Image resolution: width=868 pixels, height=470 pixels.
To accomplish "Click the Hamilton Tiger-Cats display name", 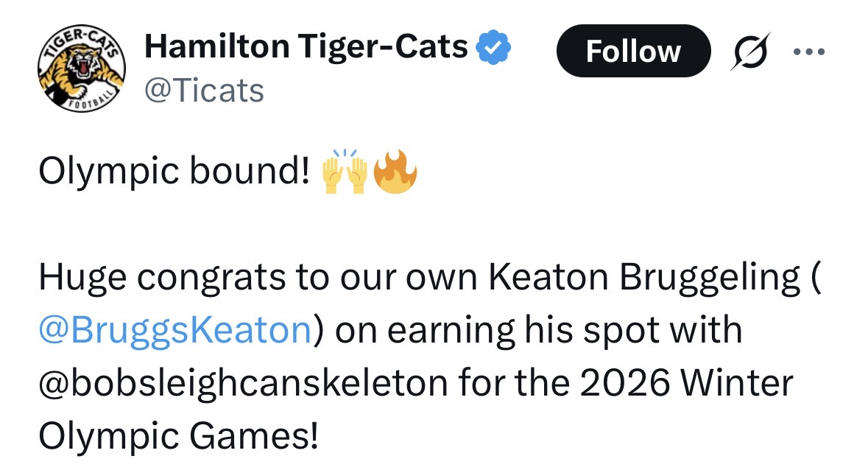I will [x=306, y=48].
